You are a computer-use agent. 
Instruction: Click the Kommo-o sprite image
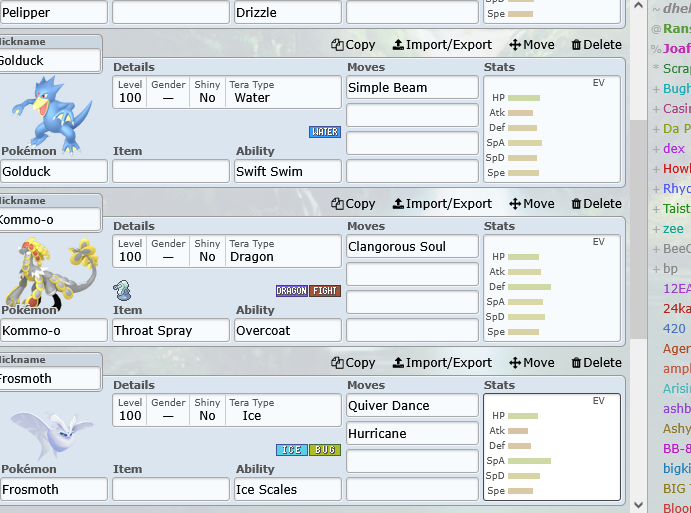point(50,270)
